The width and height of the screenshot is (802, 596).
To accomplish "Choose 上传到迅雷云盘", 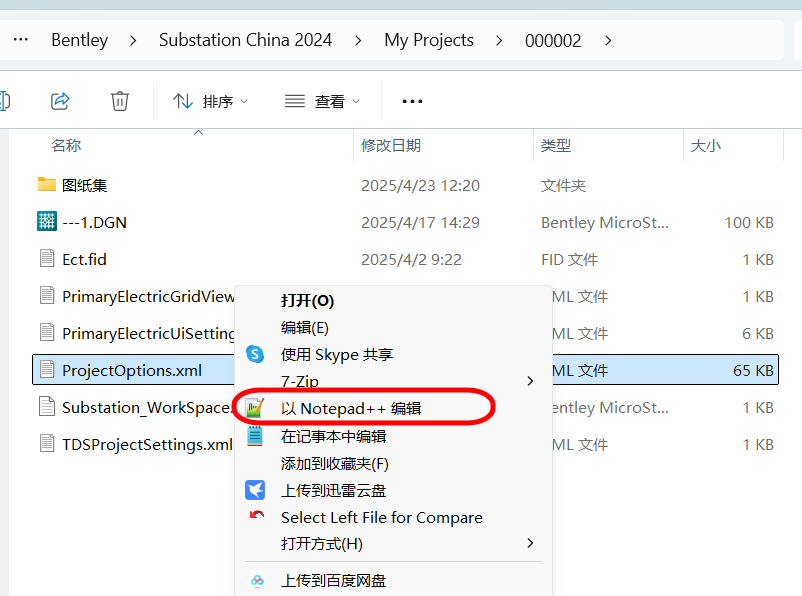I will [x=333, y=491].
